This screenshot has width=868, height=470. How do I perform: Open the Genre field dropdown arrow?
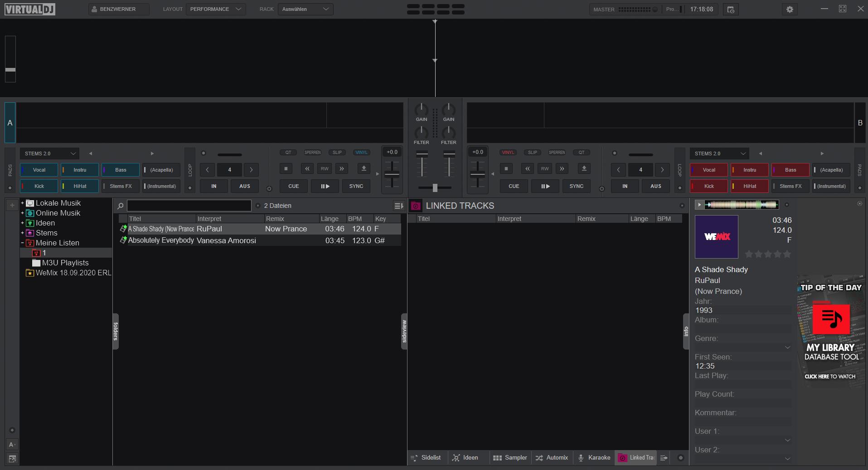pyautogui.click(x=787, y=347)
